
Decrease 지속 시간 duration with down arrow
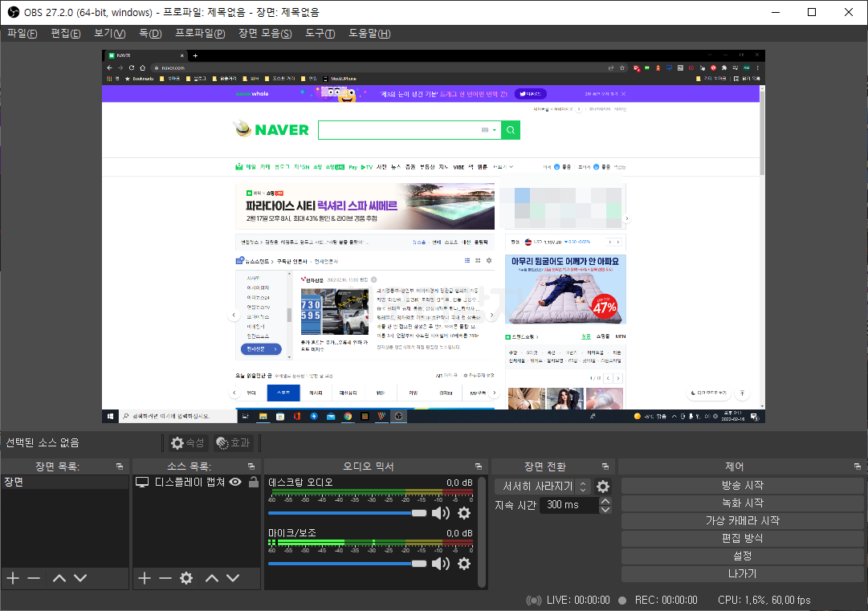pyautogui.click(x=605, y=510)
